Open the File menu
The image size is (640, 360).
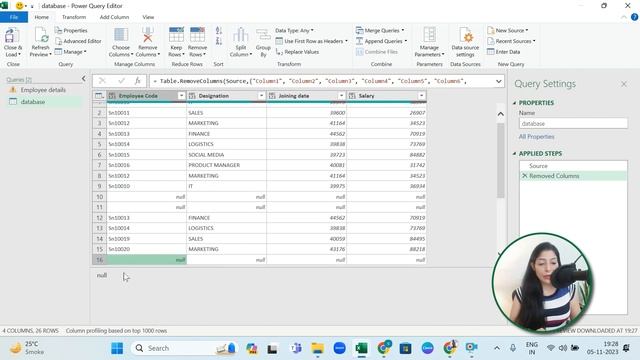[14, 17]
